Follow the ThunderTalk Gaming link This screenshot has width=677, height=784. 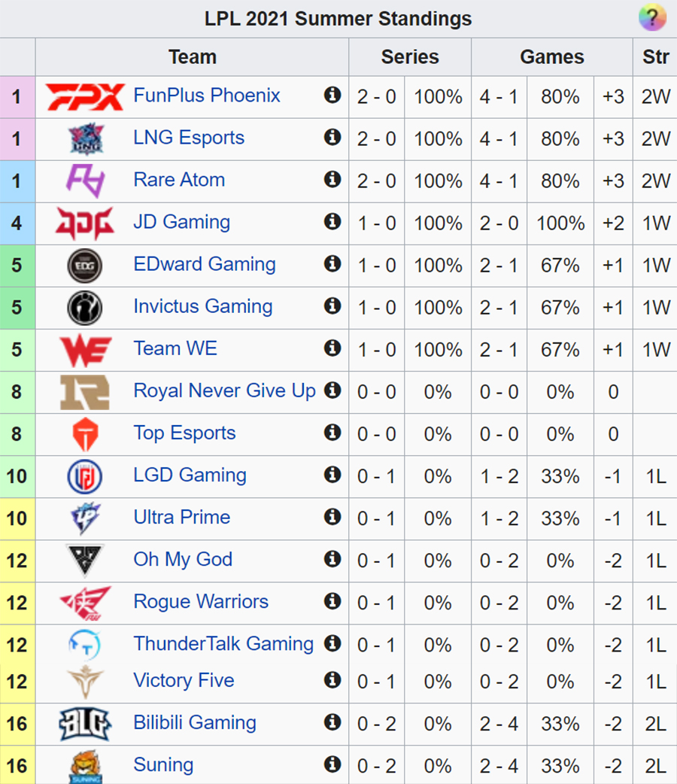point(223,643)
